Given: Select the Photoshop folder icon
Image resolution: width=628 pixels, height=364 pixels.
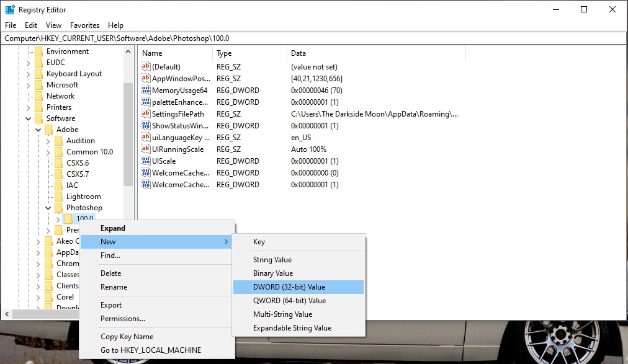Looking at the screenshot, I should 59,208.
